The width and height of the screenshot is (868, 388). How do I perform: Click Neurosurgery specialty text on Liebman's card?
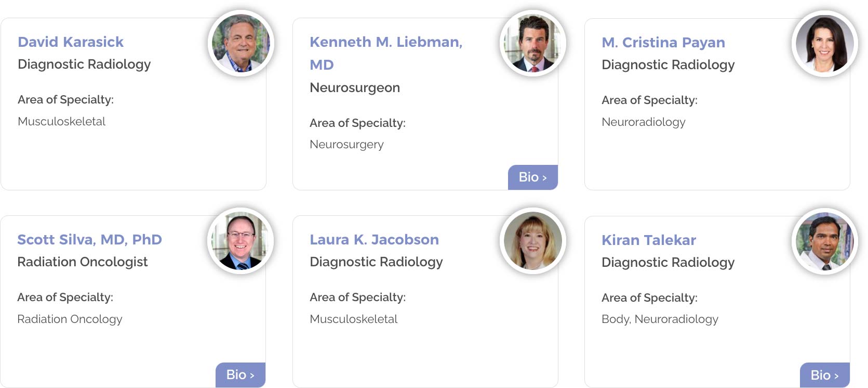coord(346,145)
